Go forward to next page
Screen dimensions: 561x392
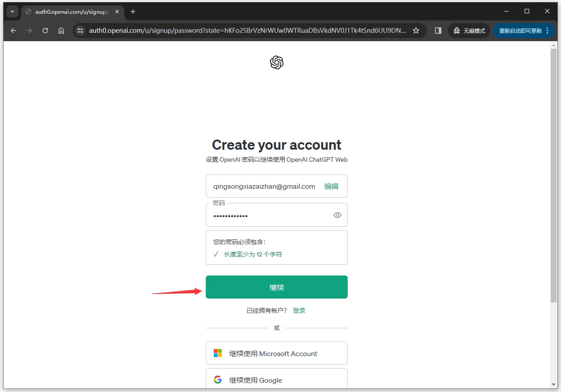[29, 31]
